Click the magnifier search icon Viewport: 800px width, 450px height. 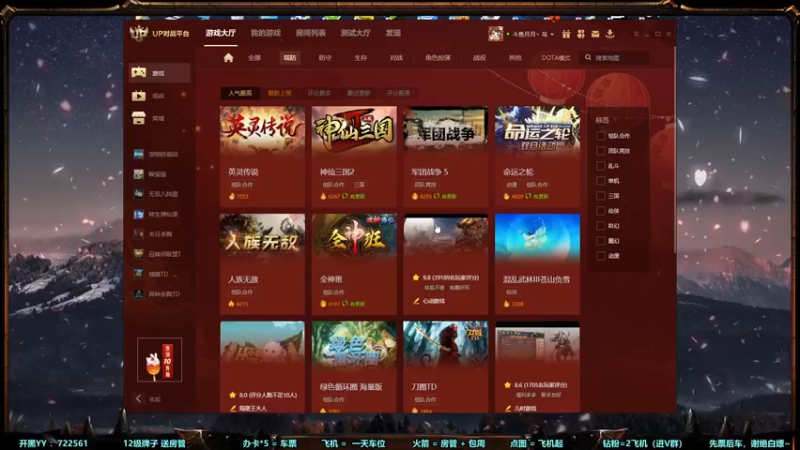pyautogui.click(x=588, y=58)
